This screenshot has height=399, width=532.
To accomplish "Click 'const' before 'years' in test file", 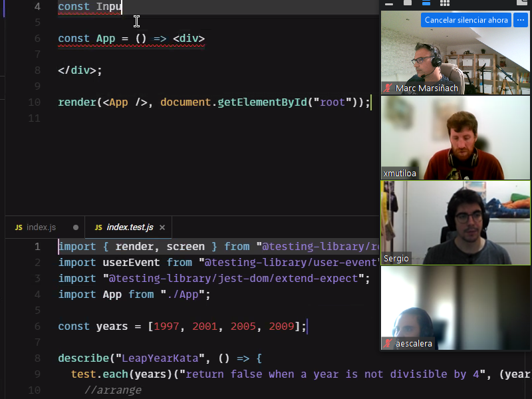I will [74, 326].
